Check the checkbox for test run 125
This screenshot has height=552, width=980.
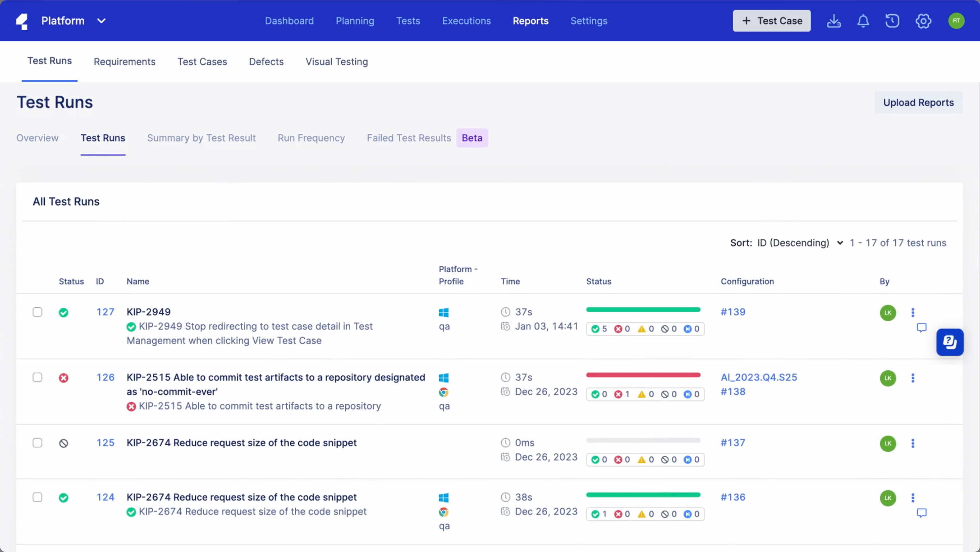(37, 443)
